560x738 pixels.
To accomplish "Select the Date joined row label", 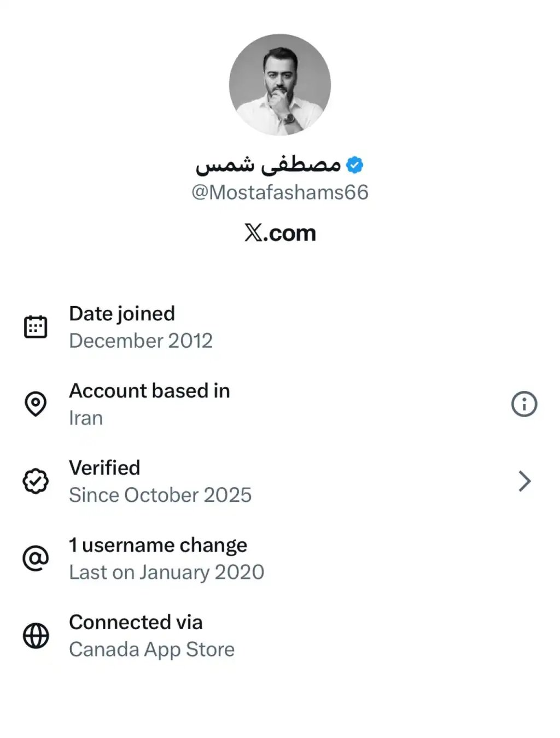I will [122, 314].
